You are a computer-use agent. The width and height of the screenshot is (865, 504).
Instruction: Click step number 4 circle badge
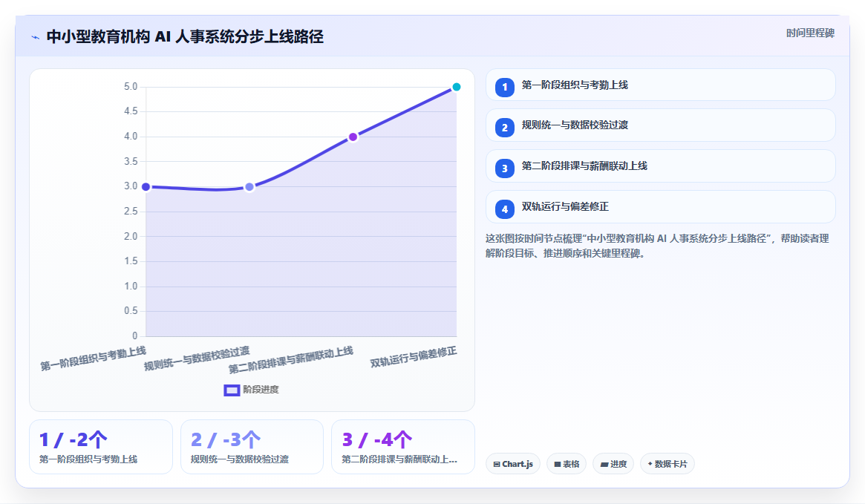504,209
